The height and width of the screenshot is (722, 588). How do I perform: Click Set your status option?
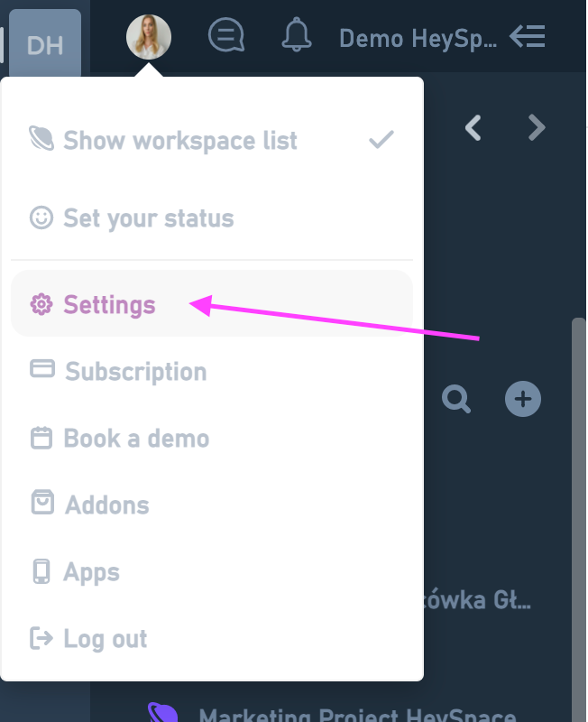point(148,218)
